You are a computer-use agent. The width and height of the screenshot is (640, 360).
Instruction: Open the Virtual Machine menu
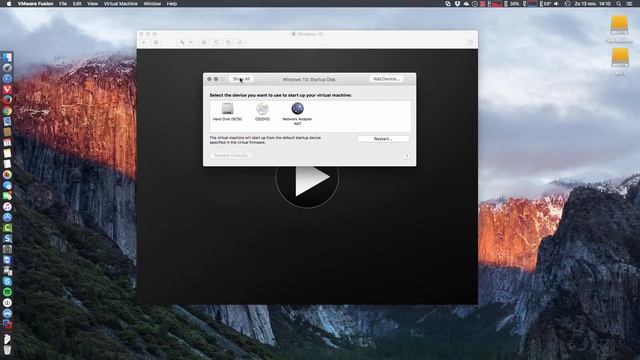coord(120,4)
